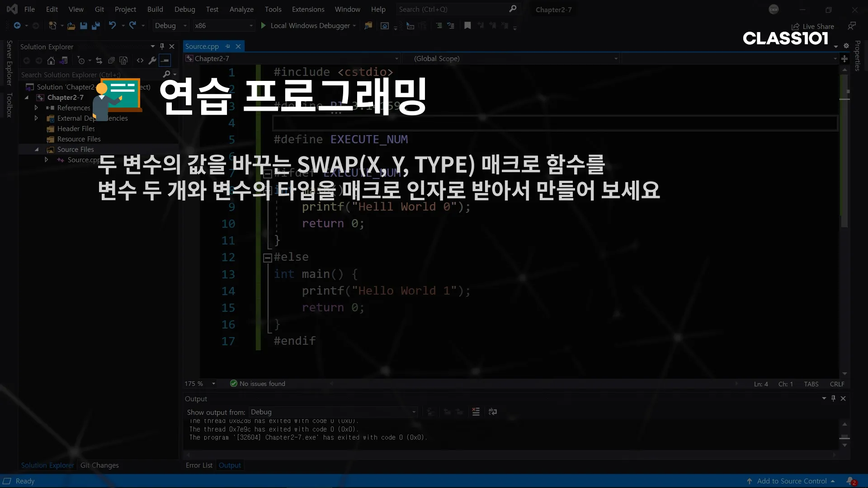Viewport: 868px width, 488px height.
Task: Toggle pin on Source.cpp tab
Action: tap(228, 47)
